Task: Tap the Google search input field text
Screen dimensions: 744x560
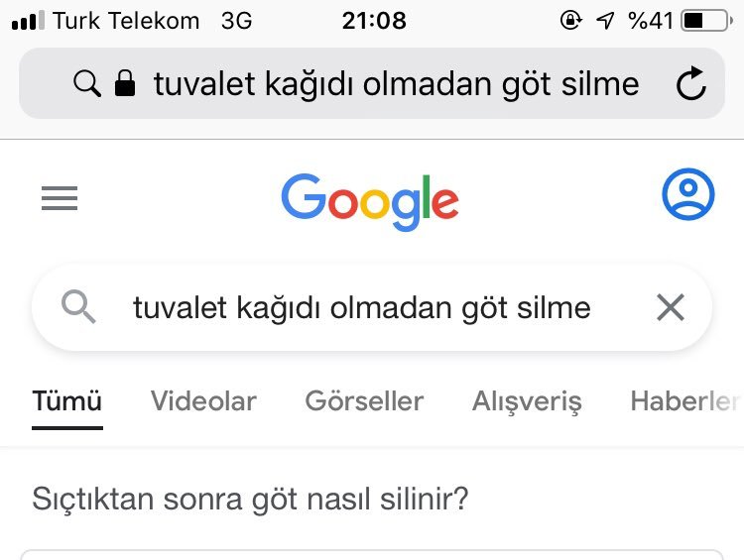Action: tap(362, 308)
